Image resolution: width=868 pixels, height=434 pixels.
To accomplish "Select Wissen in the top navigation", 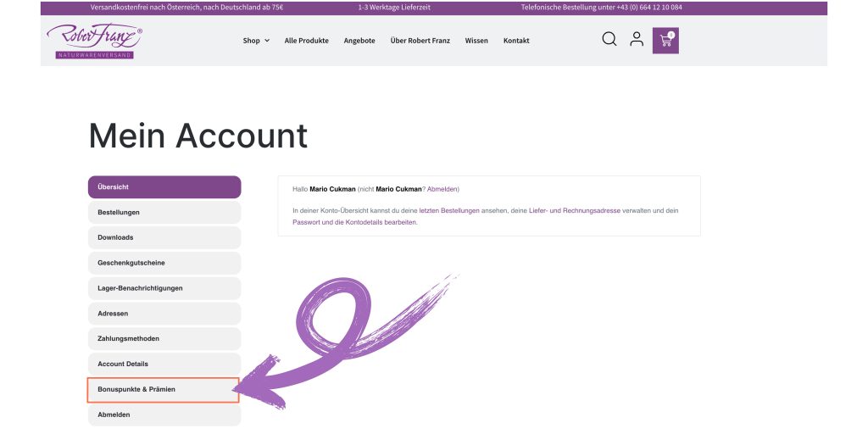I will click(x=476, y=41).
